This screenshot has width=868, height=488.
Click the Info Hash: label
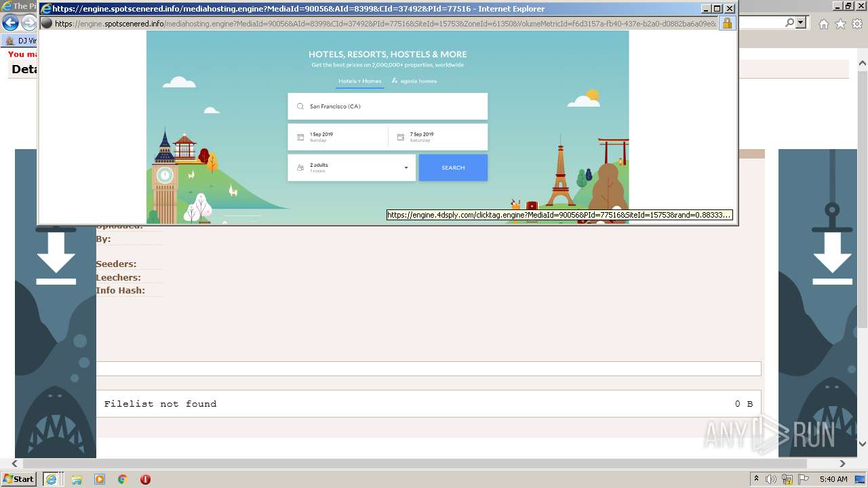[x=120, y=290]
